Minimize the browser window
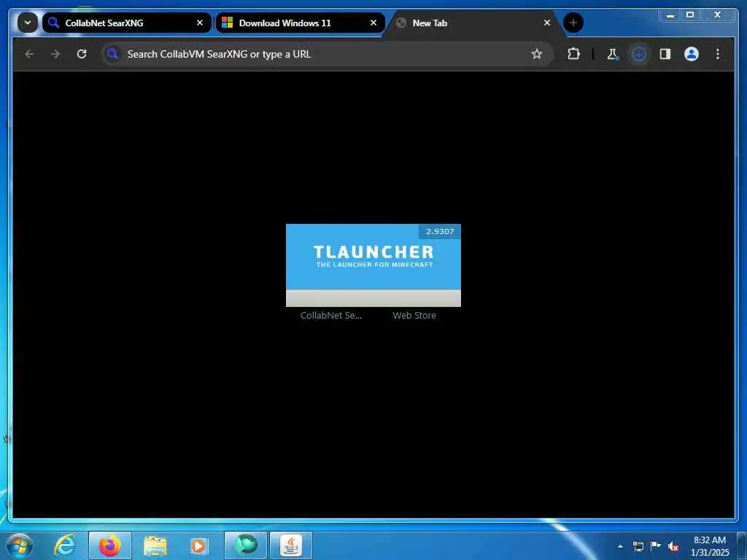Image resolution: width=747 pixels, height=560 pixels. tap(670, 15)
